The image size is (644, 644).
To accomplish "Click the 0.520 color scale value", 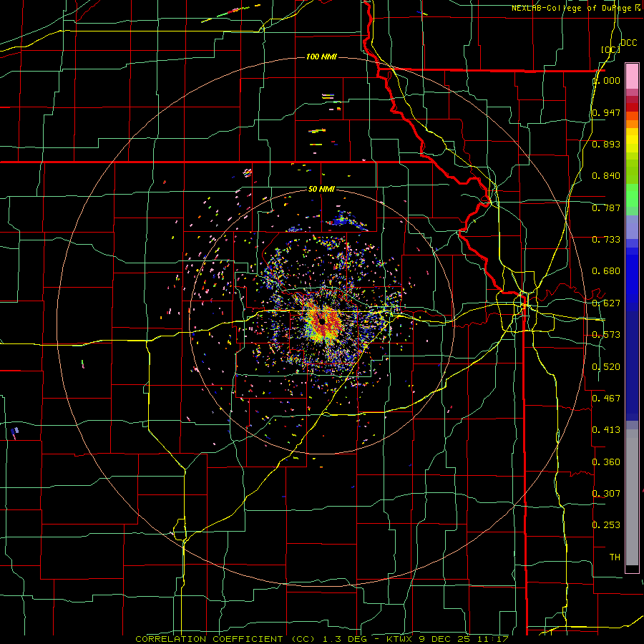I will tap(606, 367).
